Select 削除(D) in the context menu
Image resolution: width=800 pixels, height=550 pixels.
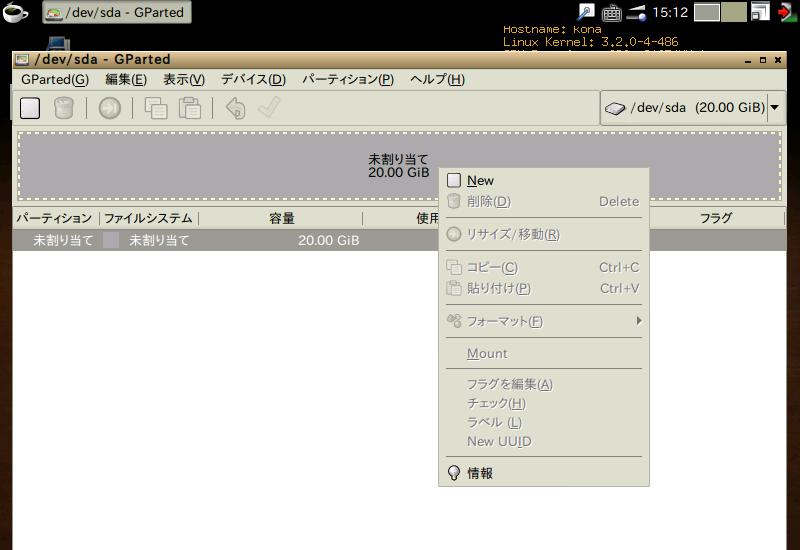[x=544, y=202]
